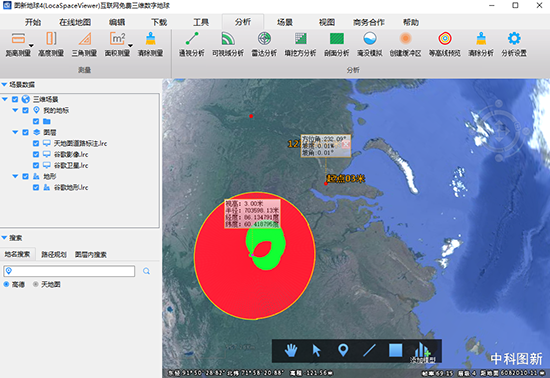
Task: Switch to the 下载 ribbon tab
Action: click(159, 22)
